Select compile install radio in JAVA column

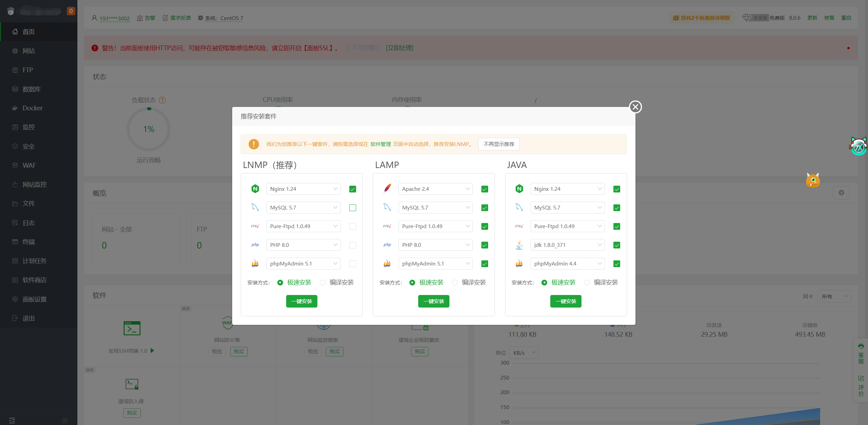(x=586, y=282)
